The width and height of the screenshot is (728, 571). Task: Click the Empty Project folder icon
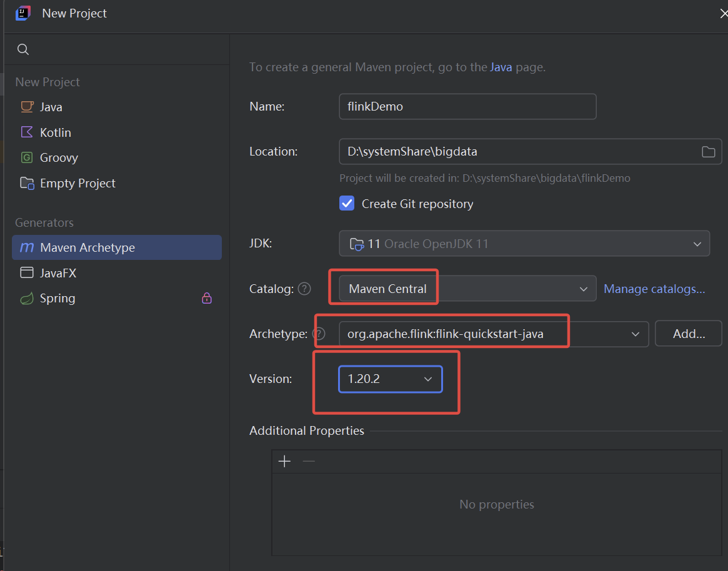(27, 183)
